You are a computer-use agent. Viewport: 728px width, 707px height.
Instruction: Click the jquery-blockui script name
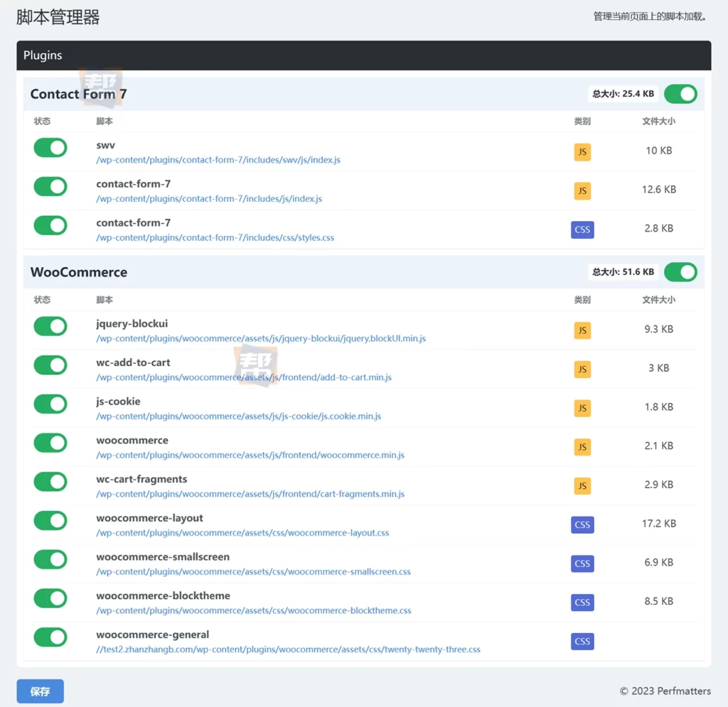point(132,324)
